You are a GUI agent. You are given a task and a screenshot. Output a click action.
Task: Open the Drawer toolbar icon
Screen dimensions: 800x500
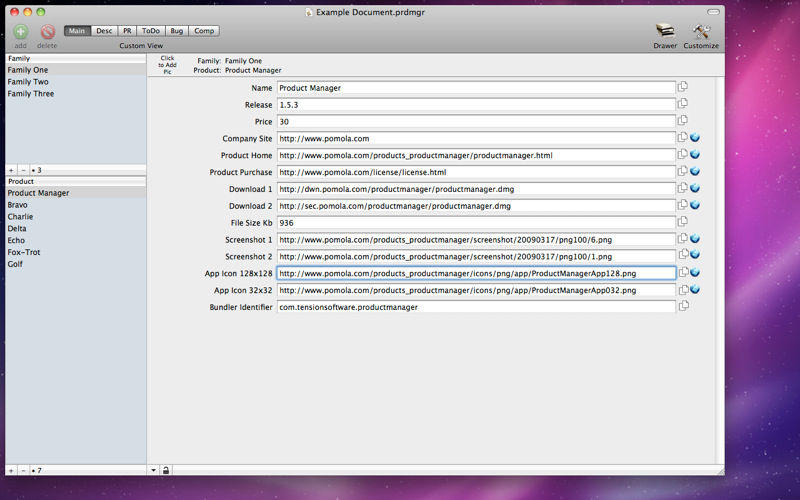click(x=665, y=31)
